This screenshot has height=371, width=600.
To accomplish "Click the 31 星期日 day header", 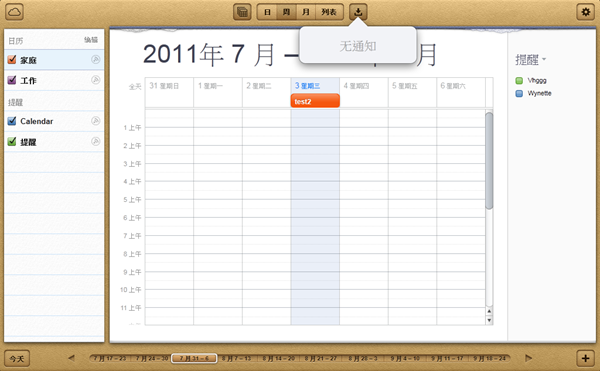I will 164,86.
